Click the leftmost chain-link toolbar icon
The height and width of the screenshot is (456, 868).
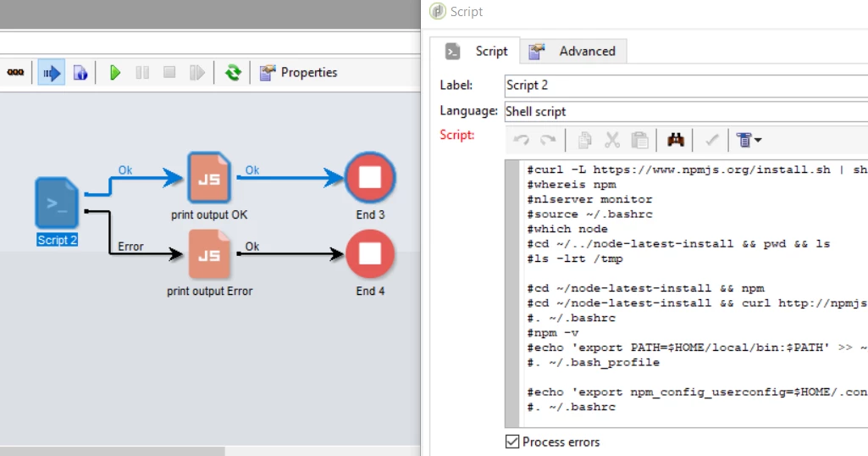click(x=15, y=73)
